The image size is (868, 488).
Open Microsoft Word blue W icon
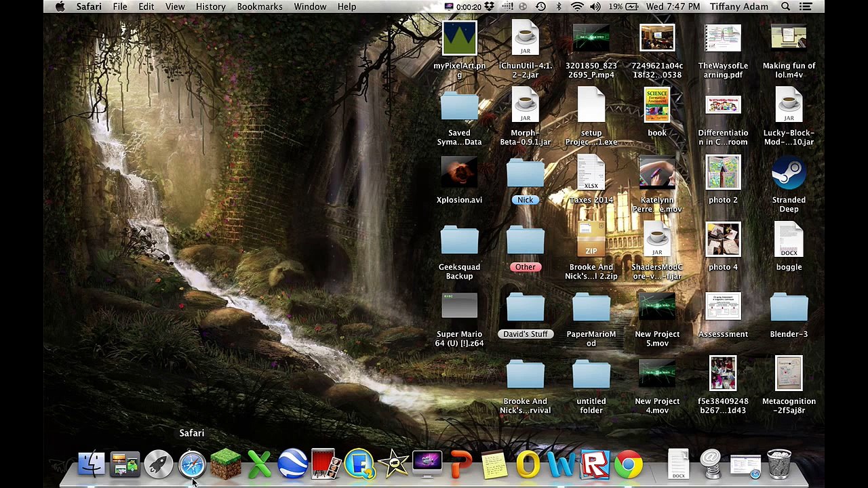561,464
